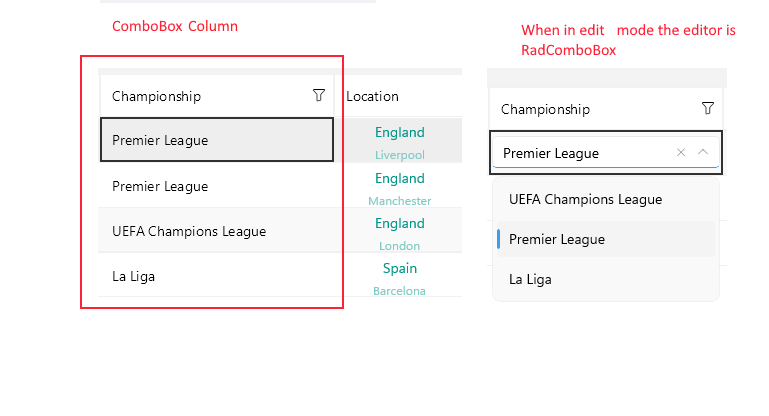Open filter icon in right Championship header
Viewport: 769px width, 416px height.
(708, 108)
